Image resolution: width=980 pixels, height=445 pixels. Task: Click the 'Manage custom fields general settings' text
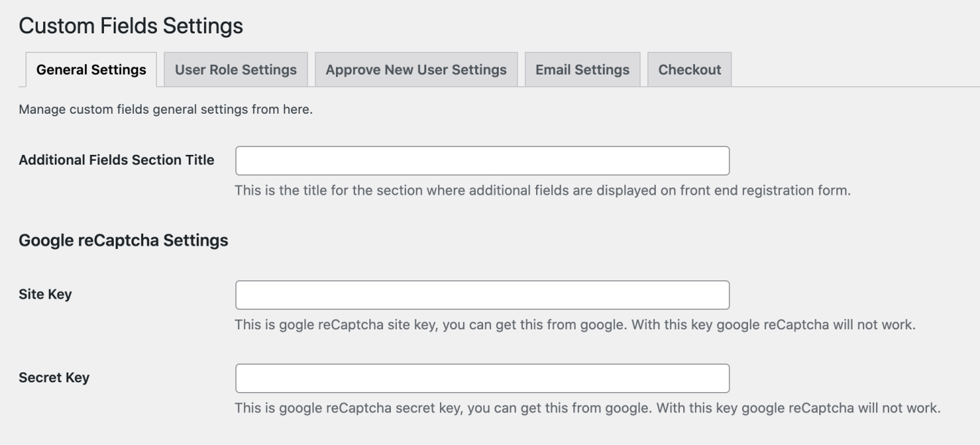tap(165, 108)
